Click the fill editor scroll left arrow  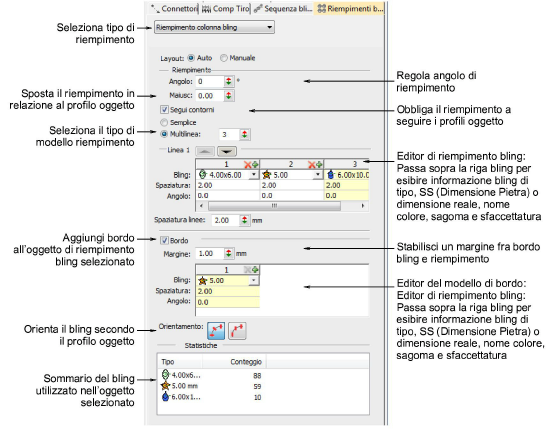tap(201, 206)
